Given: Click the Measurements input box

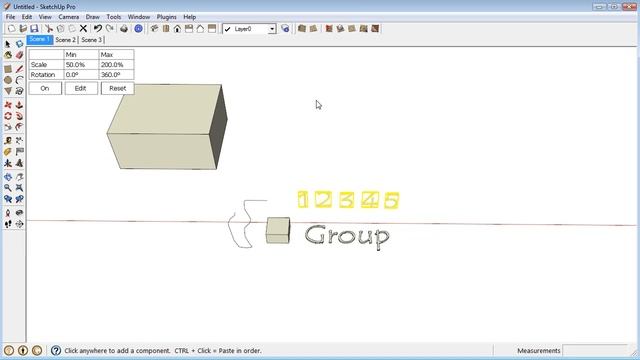Looking at the screenshot, I should click(x=594, y=351).
